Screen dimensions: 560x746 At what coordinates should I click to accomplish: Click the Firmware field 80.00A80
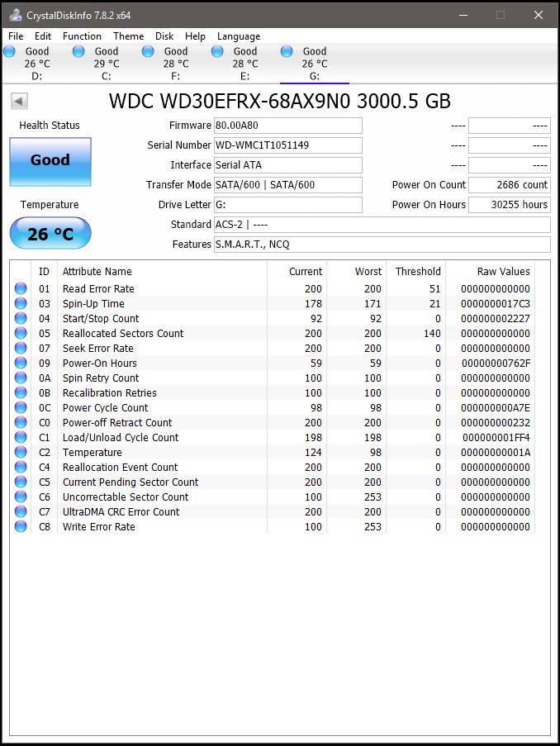288,126
